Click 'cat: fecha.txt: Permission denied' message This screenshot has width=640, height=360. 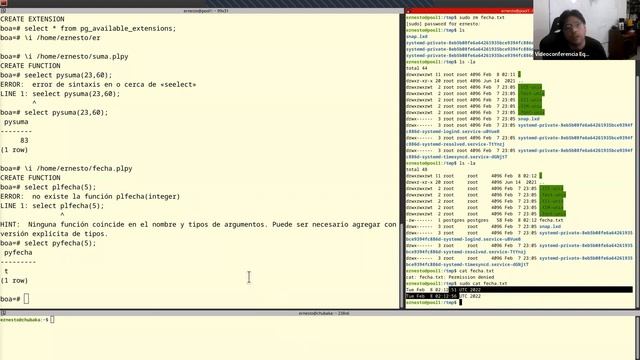[450, 277]
